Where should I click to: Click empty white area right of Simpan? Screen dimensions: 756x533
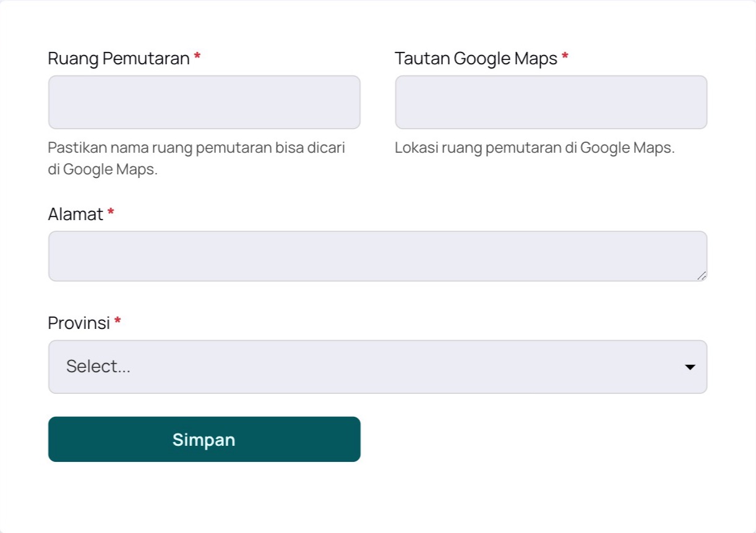click(x=532, y=439)
